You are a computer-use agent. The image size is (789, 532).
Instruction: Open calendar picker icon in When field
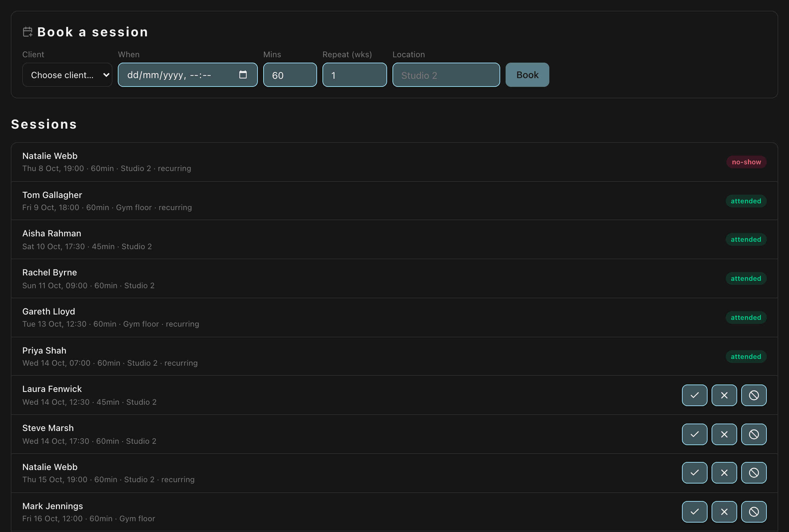(243, 75)
